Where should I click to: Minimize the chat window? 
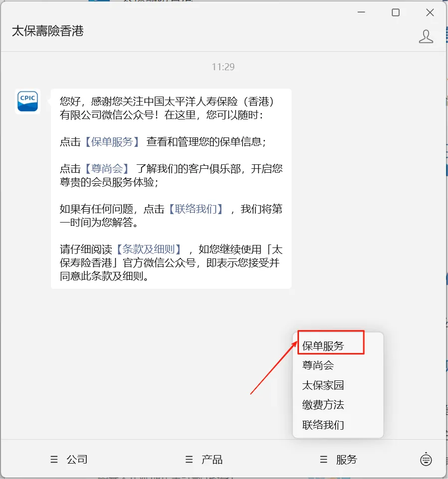pyautogui.click(x=361, y=12)
